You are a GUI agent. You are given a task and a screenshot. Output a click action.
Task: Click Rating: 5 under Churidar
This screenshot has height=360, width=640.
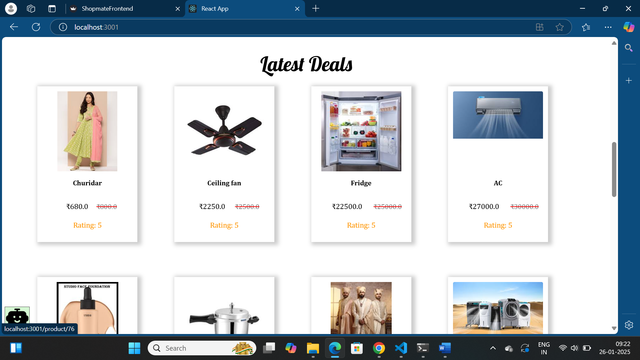[87, 225]
